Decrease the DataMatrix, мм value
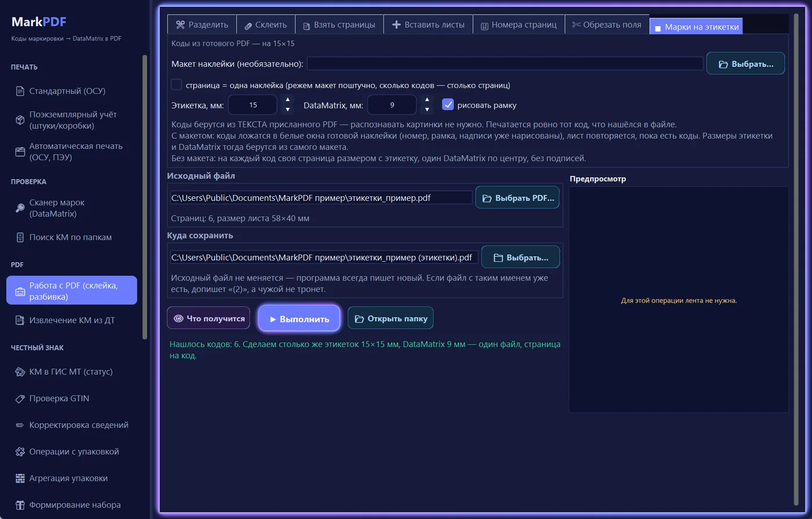This screenshot has width=812, height=519. pos(427,110)
